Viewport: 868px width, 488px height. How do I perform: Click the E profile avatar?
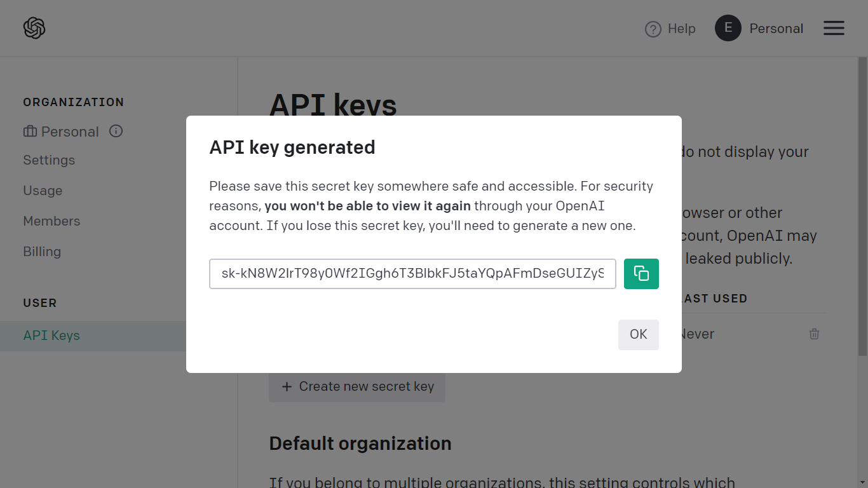(x=728, y=28)
